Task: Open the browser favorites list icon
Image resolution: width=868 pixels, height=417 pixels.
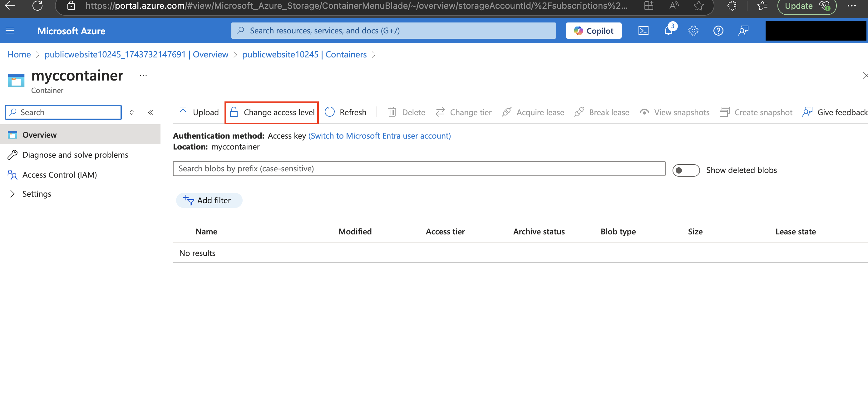Action: [762, 6]
